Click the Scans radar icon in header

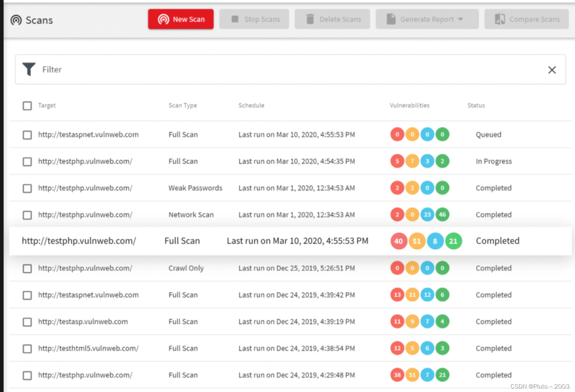(16, 20)
